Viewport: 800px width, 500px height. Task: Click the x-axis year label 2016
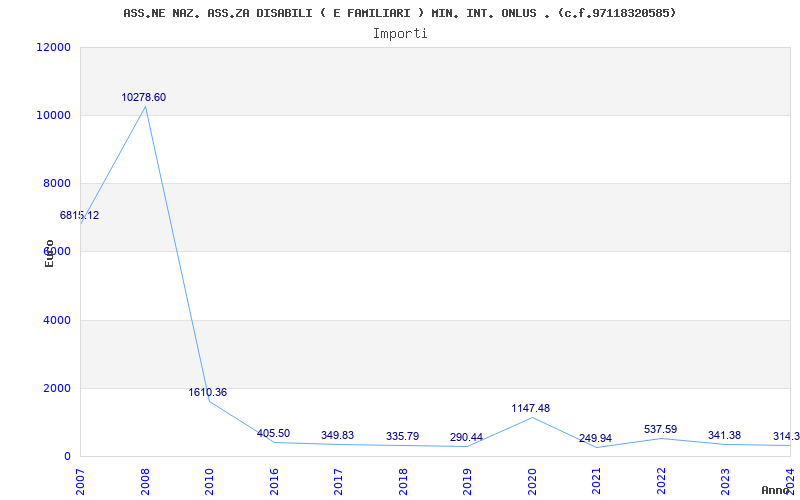pyautogui.click(x=274, y=481)
